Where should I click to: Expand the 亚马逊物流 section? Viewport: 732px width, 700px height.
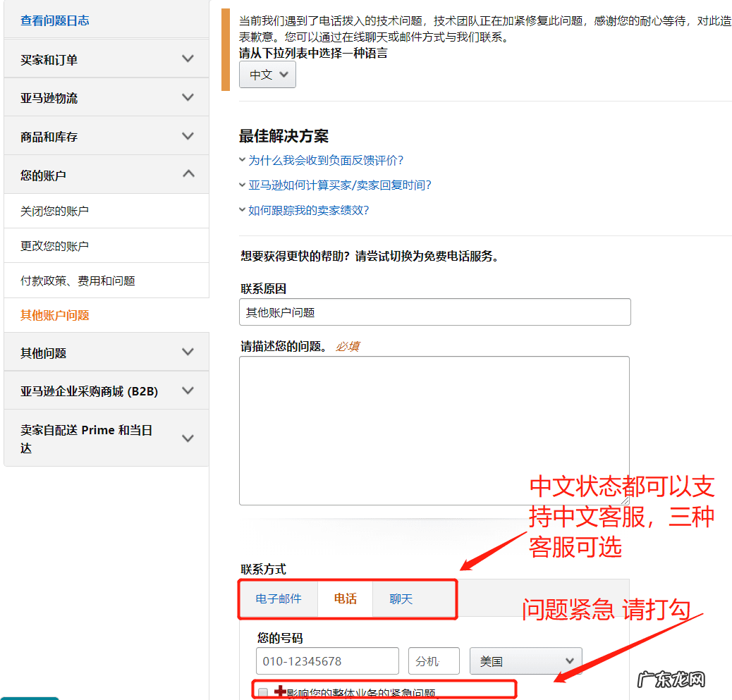106,97
